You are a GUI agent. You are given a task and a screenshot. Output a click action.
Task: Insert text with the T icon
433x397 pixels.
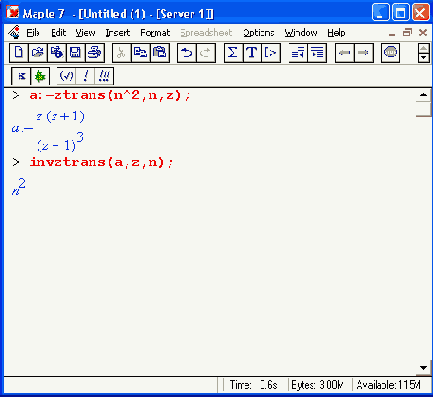point(252,53)
